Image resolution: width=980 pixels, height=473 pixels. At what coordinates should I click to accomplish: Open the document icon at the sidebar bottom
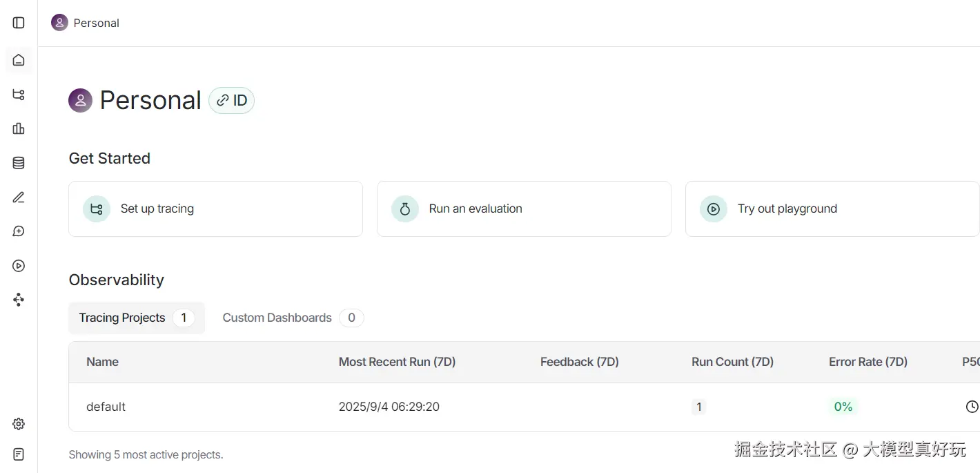[x=19, y=454]
